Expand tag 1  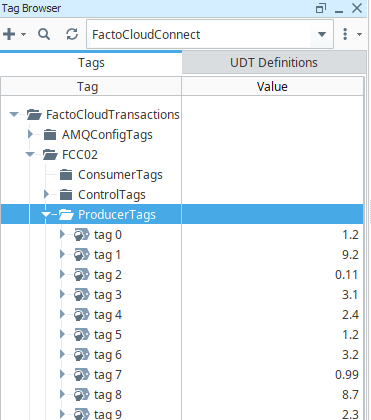pos(62,254)
